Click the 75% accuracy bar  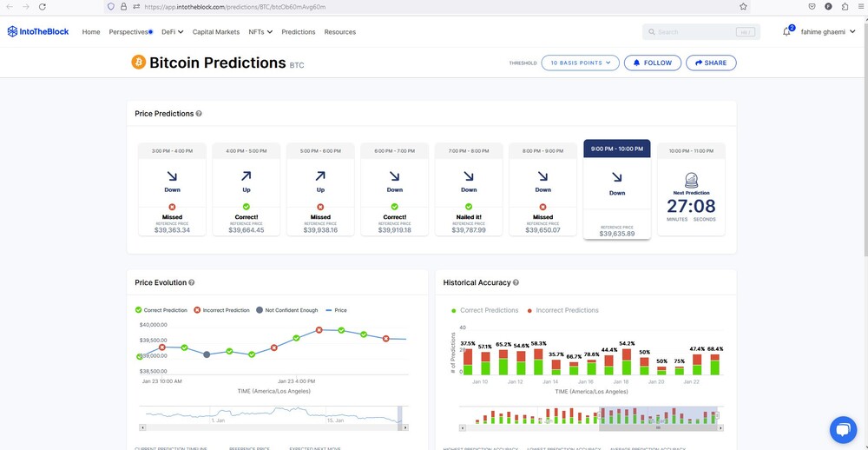680,370
